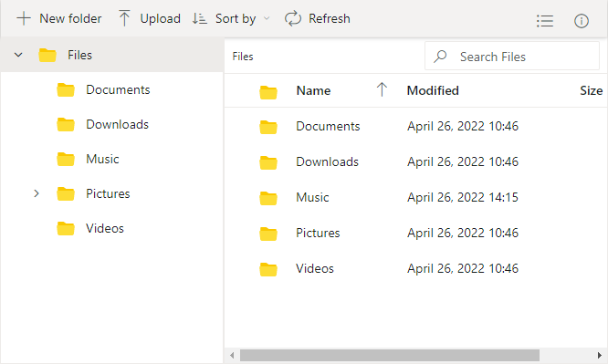Select Music name in file list
This screenshot has width=608, height=364.
click(x=312, y=197)
